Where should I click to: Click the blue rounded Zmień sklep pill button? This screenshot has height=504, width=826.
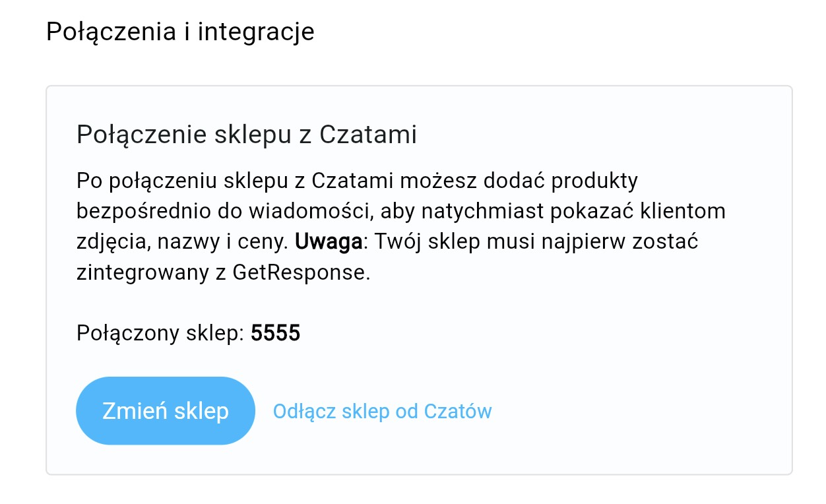click(x=165, y=410)
